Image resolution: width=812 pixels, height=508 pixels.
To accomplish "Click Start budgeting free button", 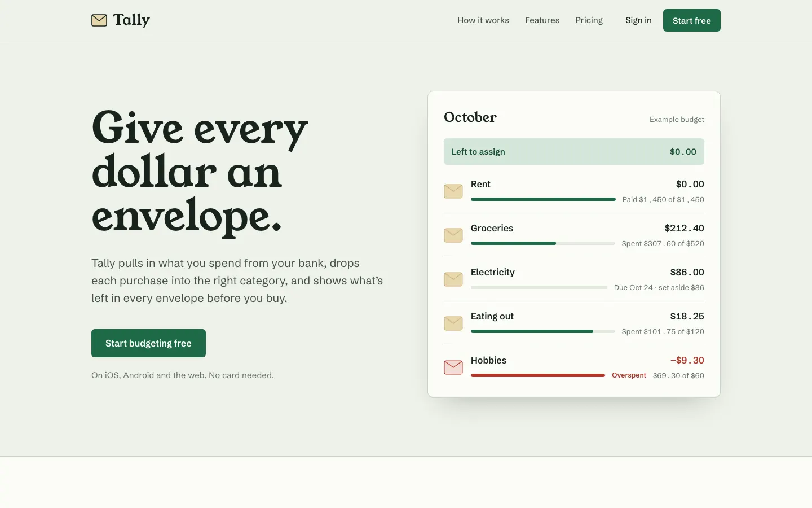I will pyautogui.click(x=148, y=343).
